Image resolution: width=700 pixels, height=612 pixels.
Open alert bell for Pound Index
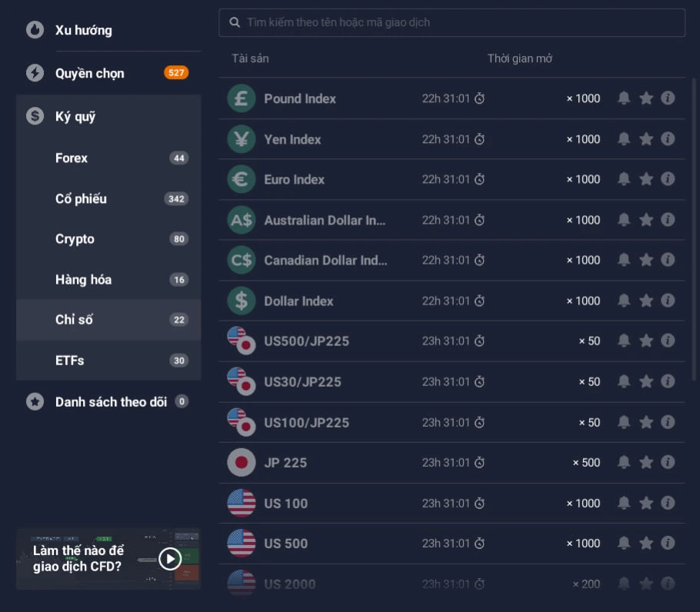(x=624, y=98)
